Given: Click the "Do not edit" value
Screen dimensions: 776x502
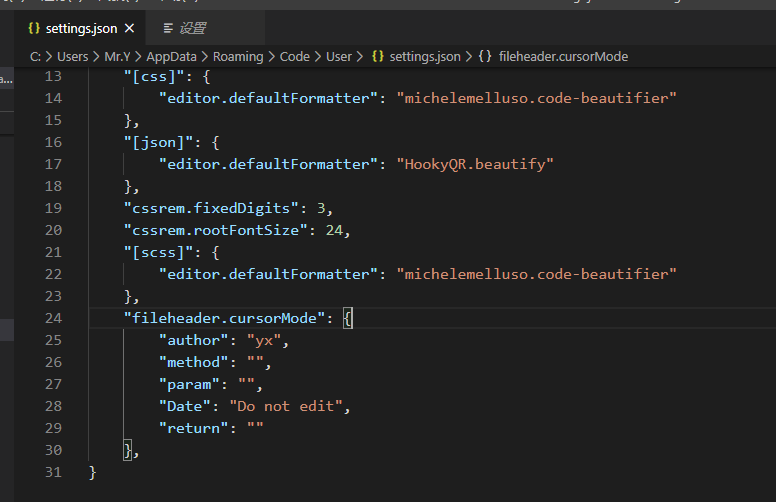Looking at the screenshot, I should coord(286,406).
